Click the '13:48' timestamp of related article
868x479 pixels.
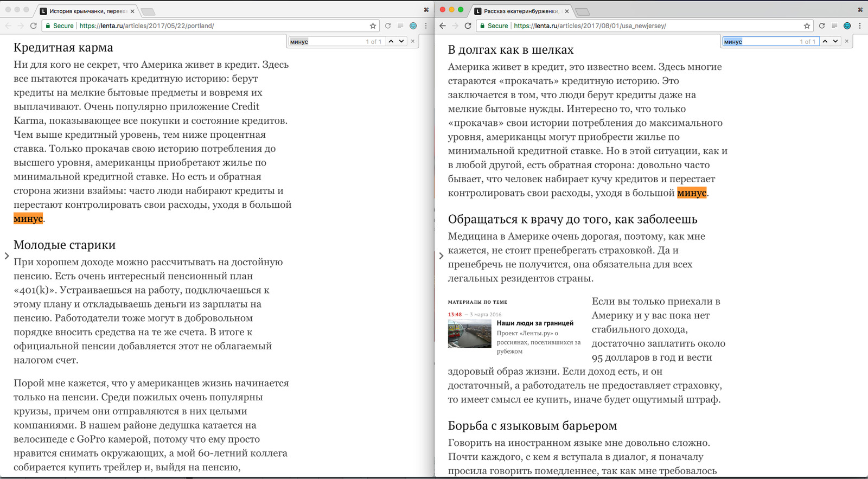455,315
